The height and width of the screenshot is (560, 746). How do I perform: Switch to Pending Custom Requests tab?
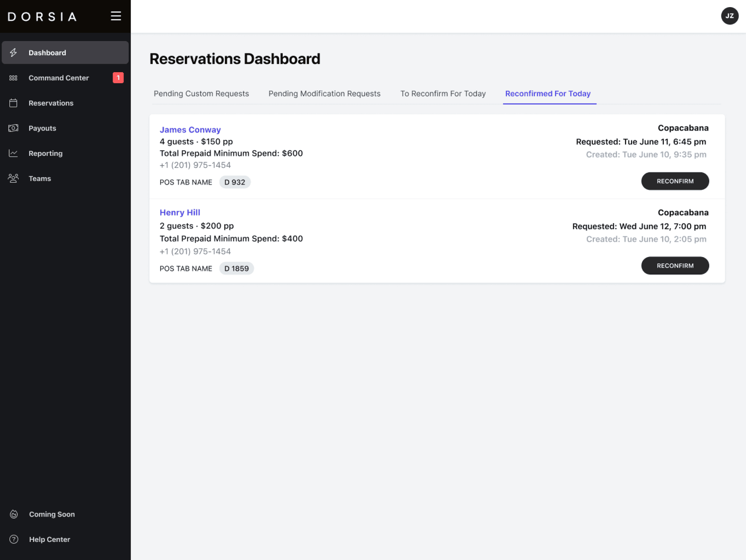click(x=201, y=94)
